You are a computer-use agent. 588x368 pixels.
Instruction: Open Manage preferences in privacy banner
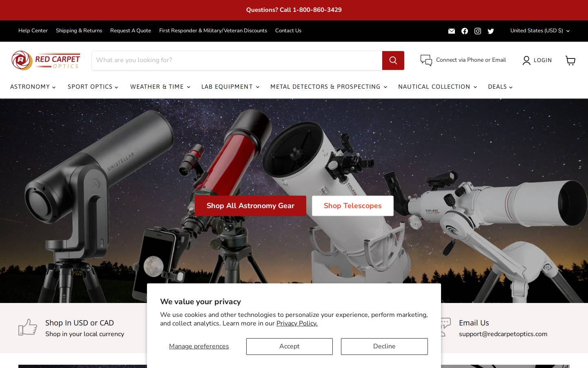199,346
